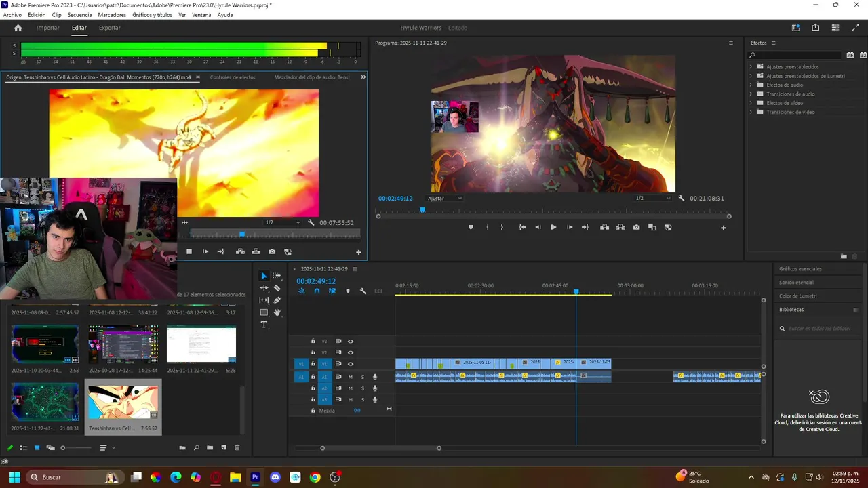This screenshot has width=868, height=488.
Task: Mute audio track A1
Action: (x=351, y=377)
